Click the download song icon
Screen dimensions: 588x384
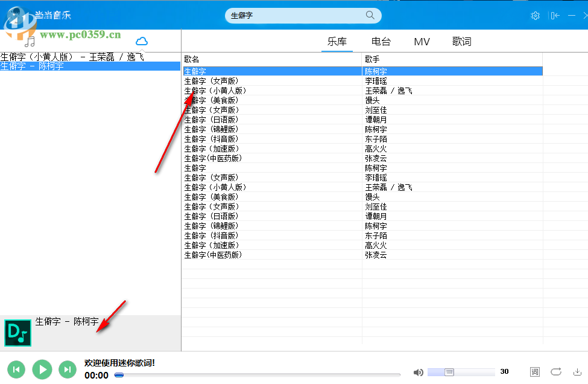point(577,372)
